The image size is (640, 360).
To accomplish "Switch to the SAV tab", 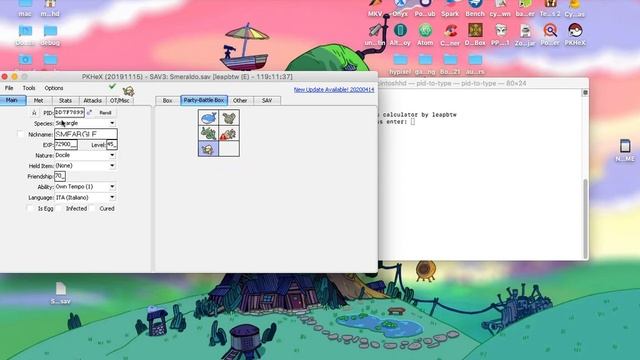I will pyautogui.click(x=267, y=100).
